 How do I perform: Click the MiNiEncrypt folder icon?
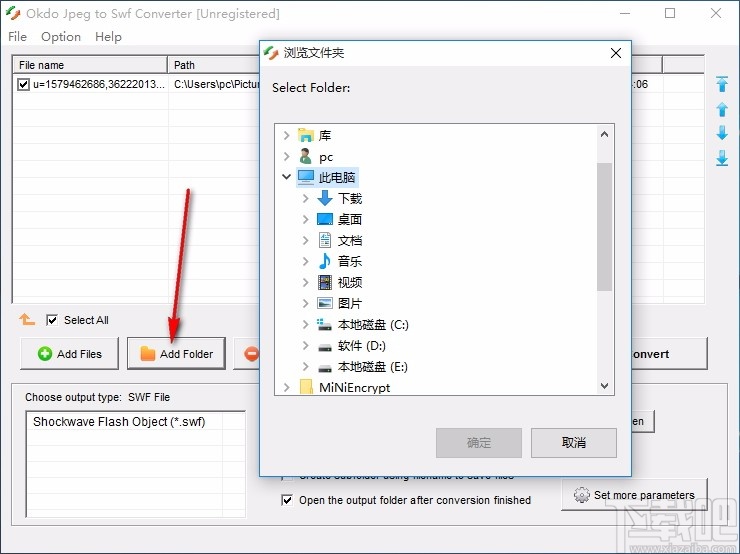306,387
